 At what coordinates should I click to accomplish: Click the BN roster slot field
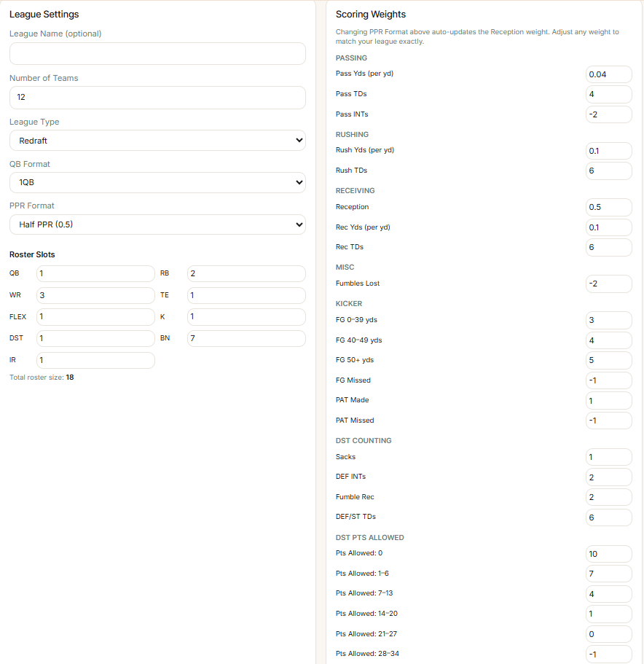coord(246,338)
